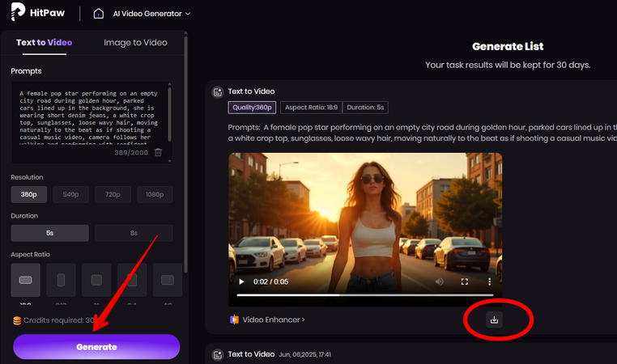Choose the 5s duration
This screenshot has width=617, height=364.
click(x=49, y=233)
